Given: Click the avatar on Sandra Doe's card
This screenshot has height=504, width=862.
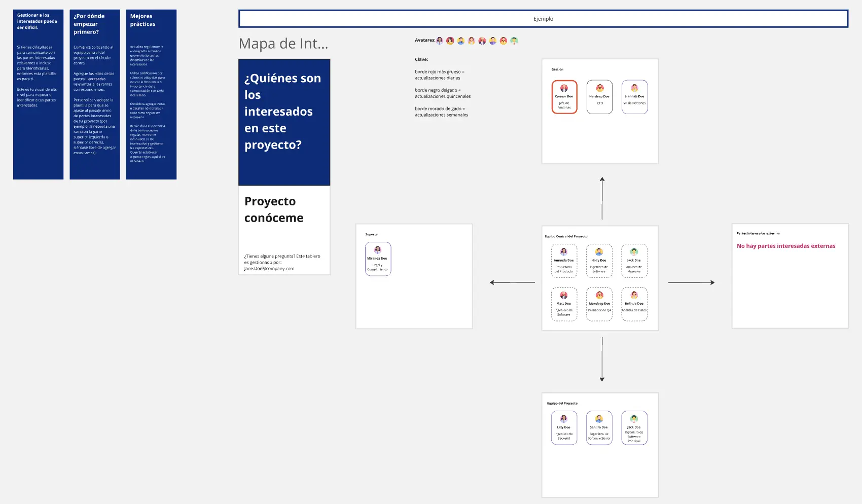Looking at the screenshot, I should 599,419.
